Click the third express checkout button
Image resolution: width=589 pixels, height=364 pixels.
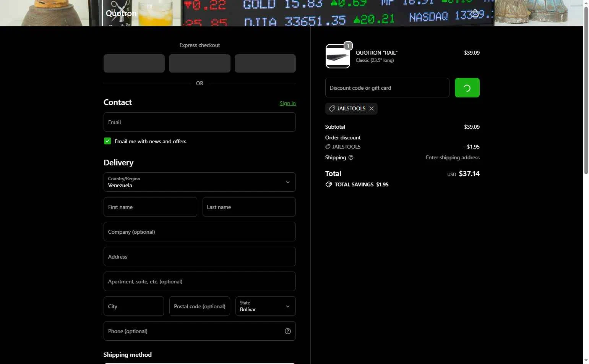click(x=265, y=63)
